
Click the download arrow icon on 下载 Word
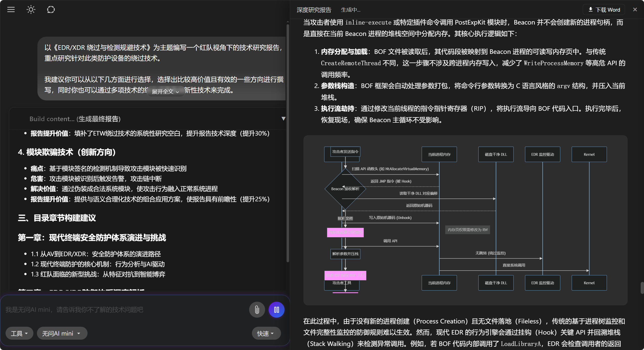(590, 10)
